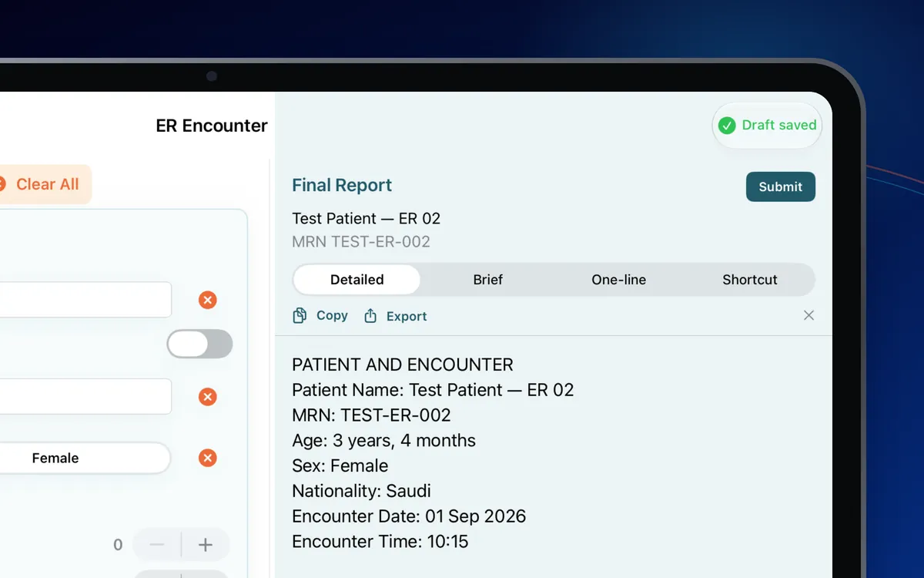Screen dimensions: 924x578
Task: Click the PATIENT AND ENCOUNTER line
Action: pos(403,365)
